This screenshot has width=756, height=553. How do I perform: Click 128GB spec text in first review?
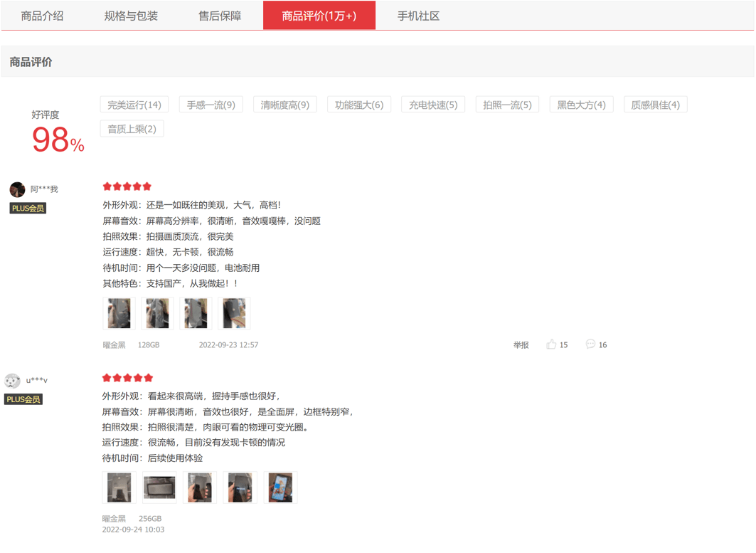(x=149, y=345)
